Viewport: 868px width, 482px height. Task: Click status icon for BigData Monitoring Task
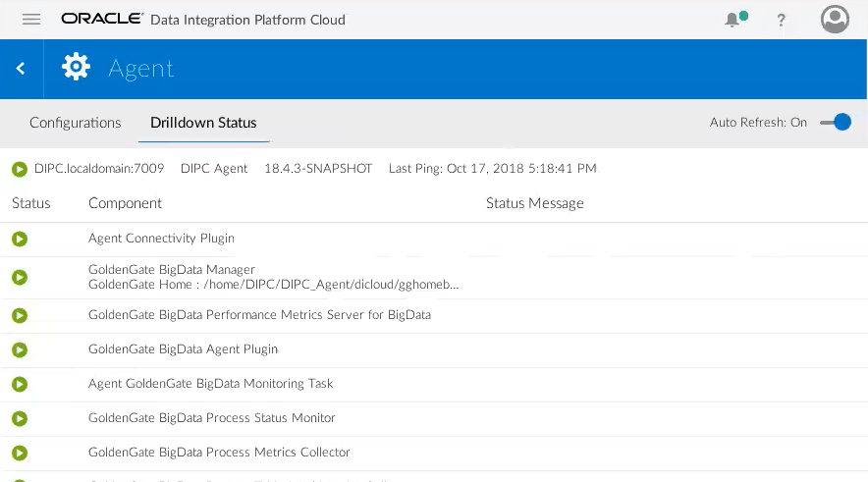20,384
